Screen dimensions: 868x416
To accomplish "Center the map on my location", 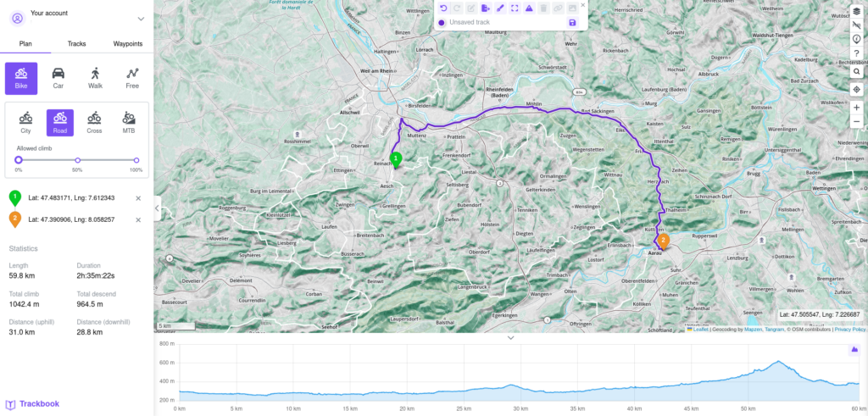I will [x=856, y=89].
